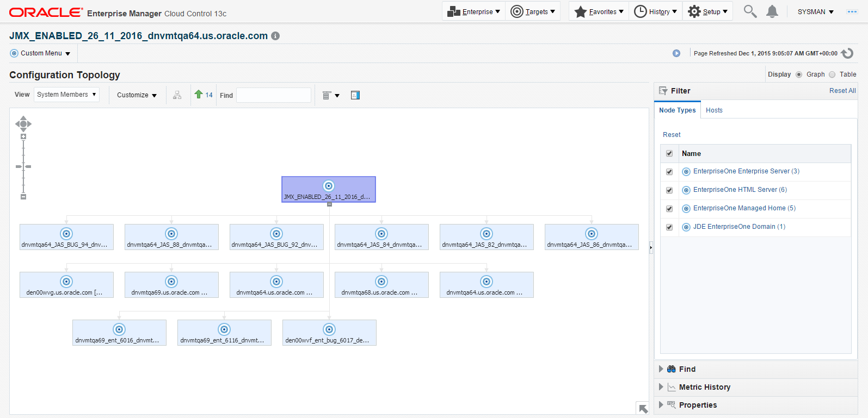The width and height of the screenshot is (868, 418).
Task: Open the accessibility dots icon at top right
Action: pos(852,11)
